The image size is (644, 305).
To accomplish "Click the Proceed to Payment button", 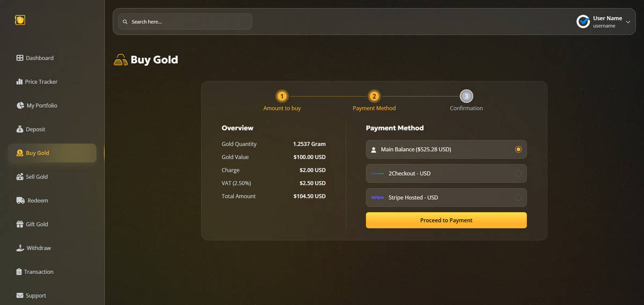I will click(x=447, y=220).
